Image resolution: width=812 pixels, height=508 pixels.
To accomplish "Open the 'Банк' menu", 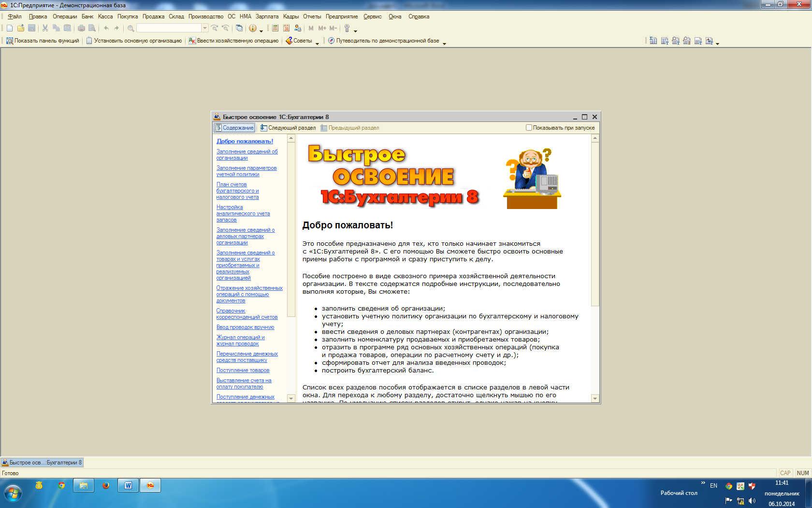I will [87, 16].
